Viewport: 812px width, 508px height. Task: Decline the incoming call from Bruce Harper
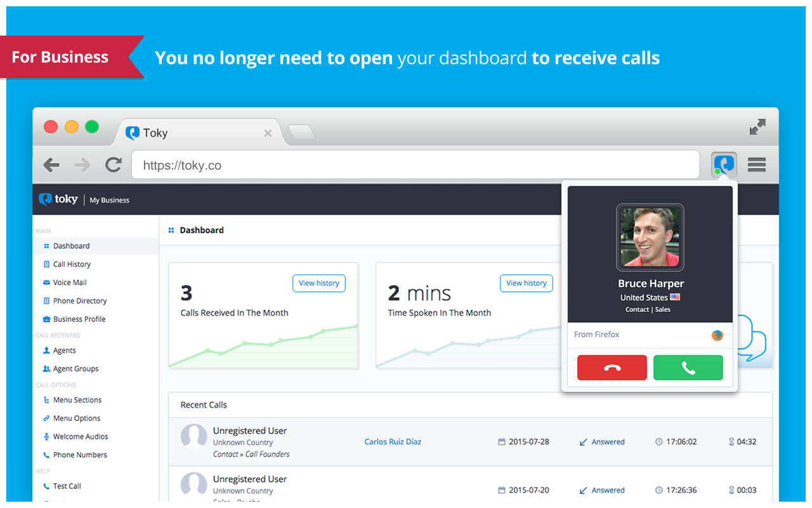point(612,368)
